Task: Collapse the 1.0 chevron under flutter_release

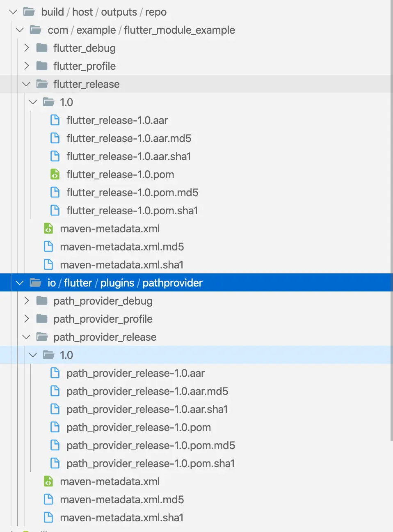Action: [33, 102]
